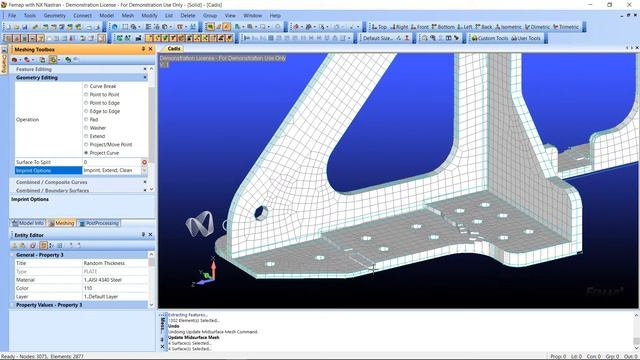Switch to Isometric view

(x=508, y=27)
